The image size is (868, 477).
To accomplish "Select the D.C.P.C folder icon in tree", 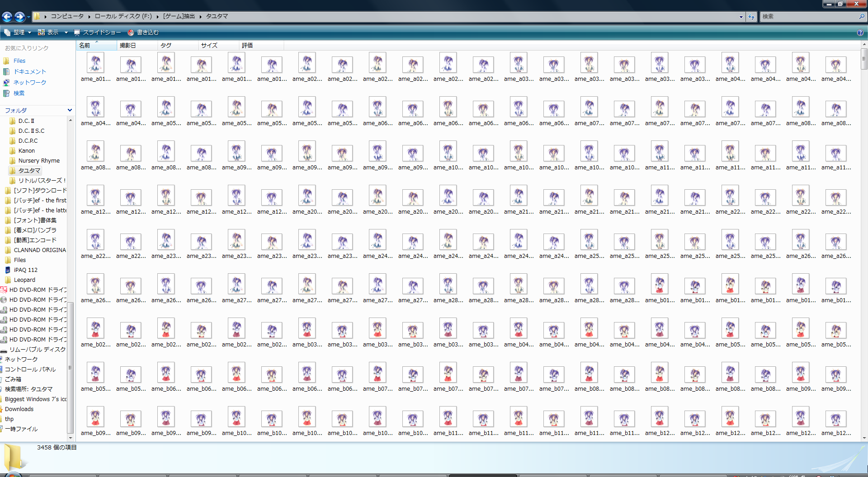I will click(13, 141).
